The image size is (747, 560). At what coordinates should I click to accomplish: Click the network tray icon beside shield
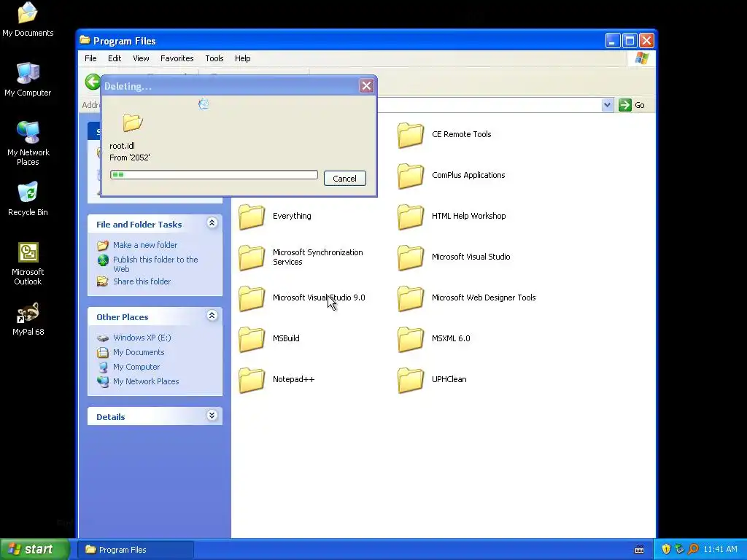click(679, 549)
